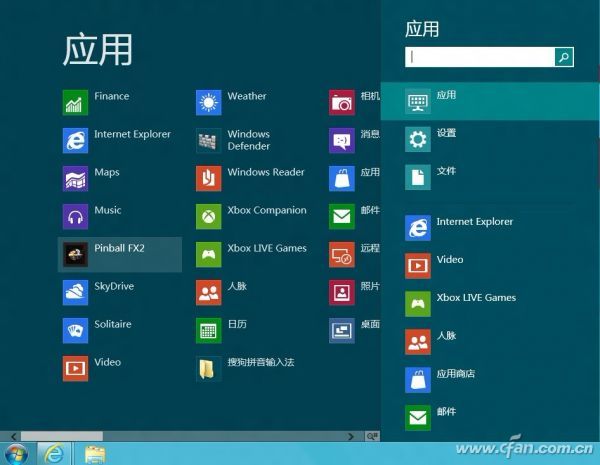Screen dimensions: 600x465
Task: Click the semantic zoom button by scrollbar
Action: pos(372,436)
